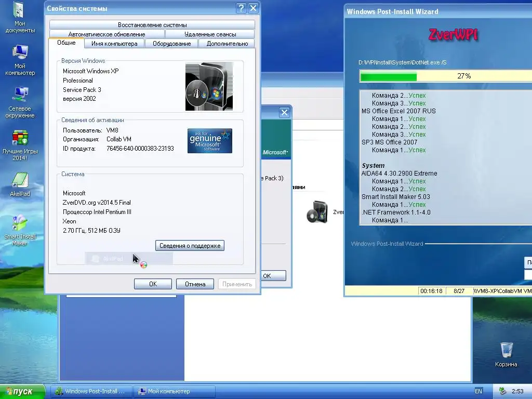
Task: Open the Оборудование tab
Action: pyautogui.click(x=171, y=44)
